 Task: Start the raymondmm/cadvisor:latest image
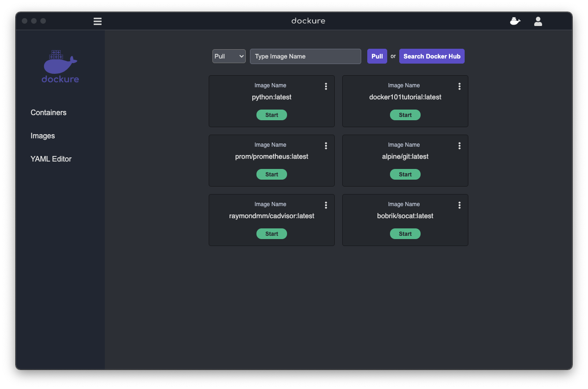[272, 234]
